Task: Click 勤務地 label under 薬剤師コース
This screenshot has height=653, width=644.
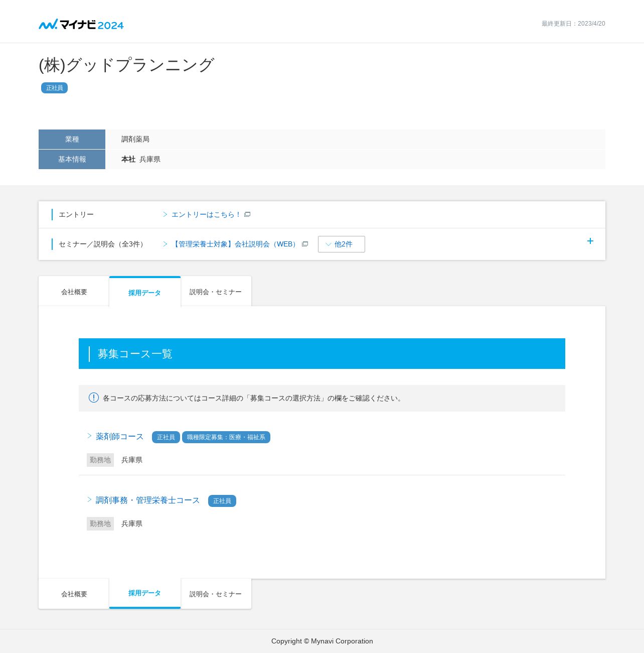Action: point(100,460)
